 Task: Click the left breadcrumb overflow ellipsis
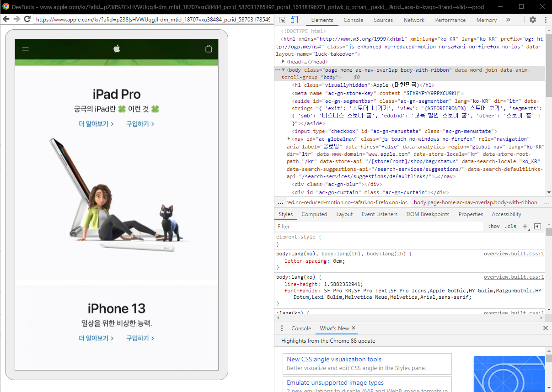point(280,202)
